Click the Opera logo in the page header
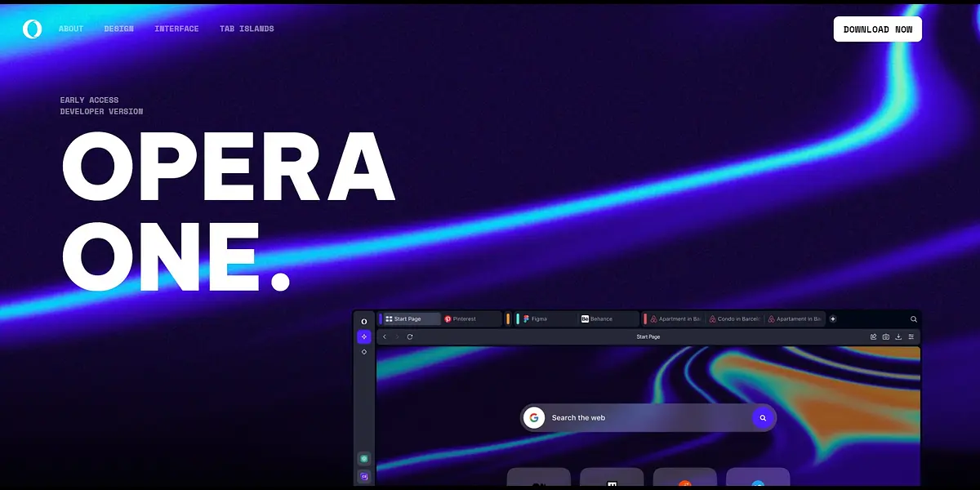 click(32, 29)
